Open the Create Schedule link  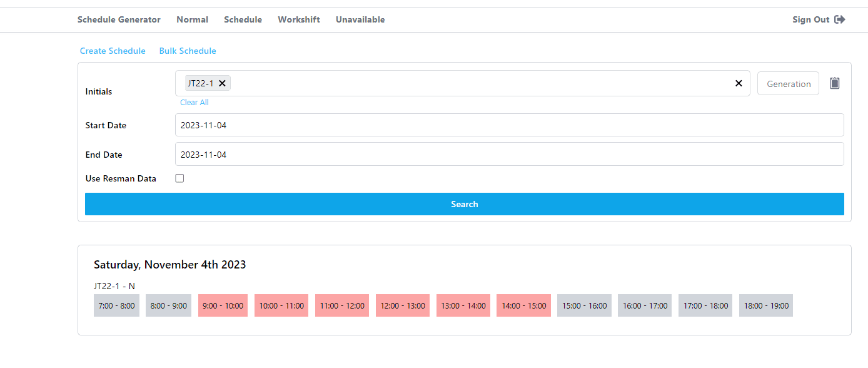click(113, 51)
